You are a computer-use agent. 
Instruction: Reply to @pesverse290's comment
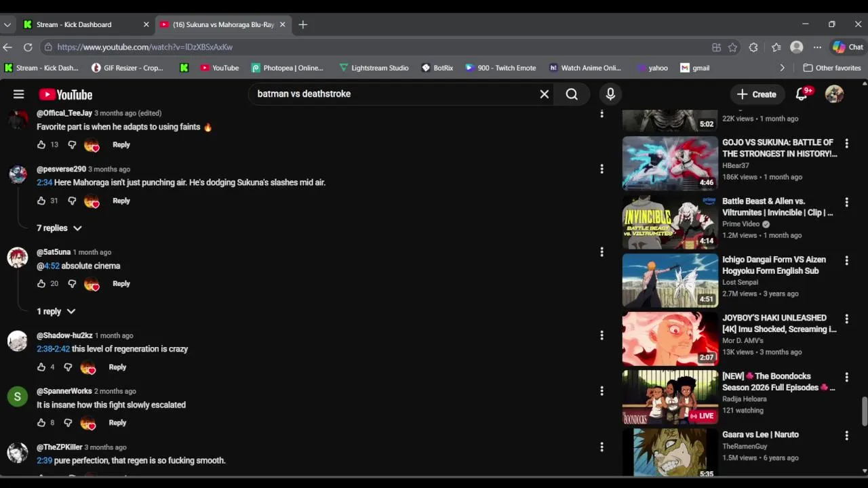click(121, 201)
